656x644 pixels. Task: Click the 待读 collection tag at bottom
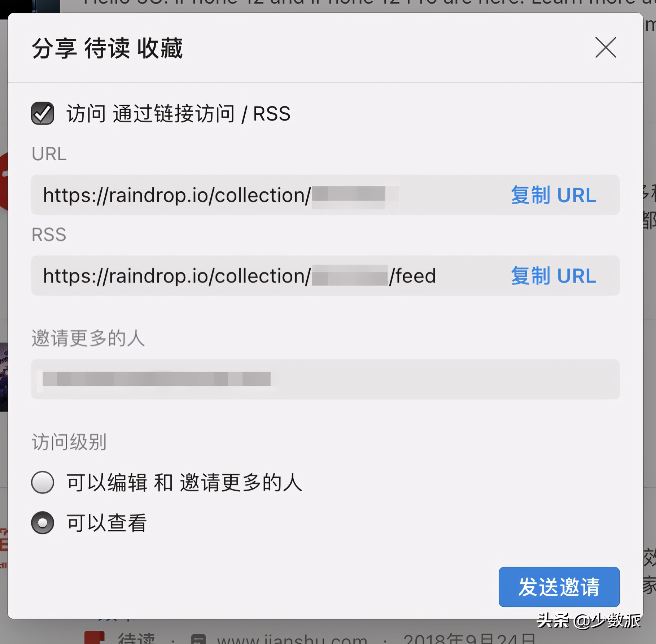click(x=136, y=639)
